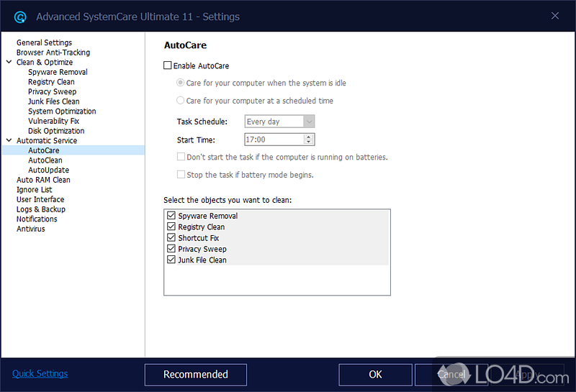Open Junk Files Clean settings
This screenshot has width=576, height=392.
[53, 101]
